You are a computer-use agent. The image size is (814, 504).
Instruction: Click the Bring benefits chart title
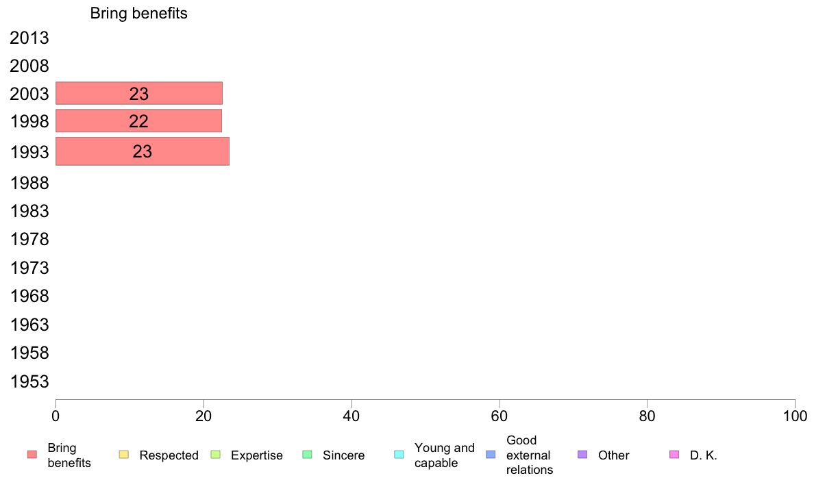coord(138,13)
